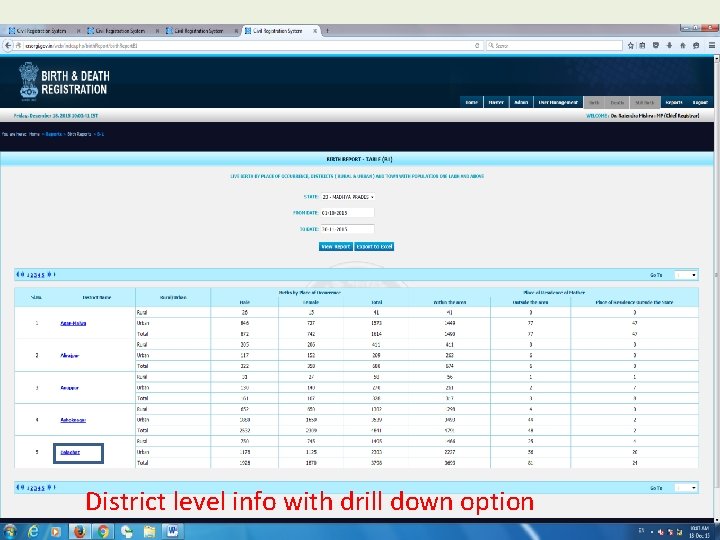Go to next page in top pager
The image size is (720, 540).
tap(49, 275)
